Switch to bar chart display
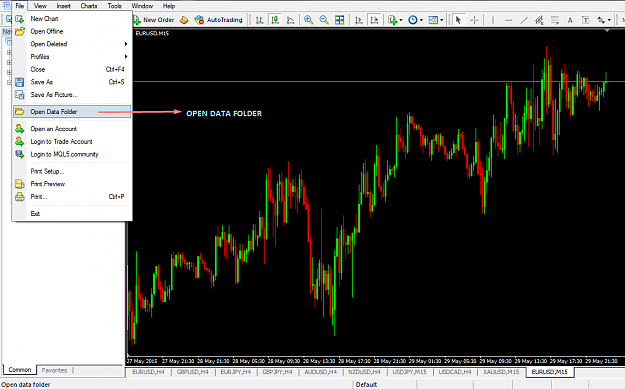 (x=259, y=20)
